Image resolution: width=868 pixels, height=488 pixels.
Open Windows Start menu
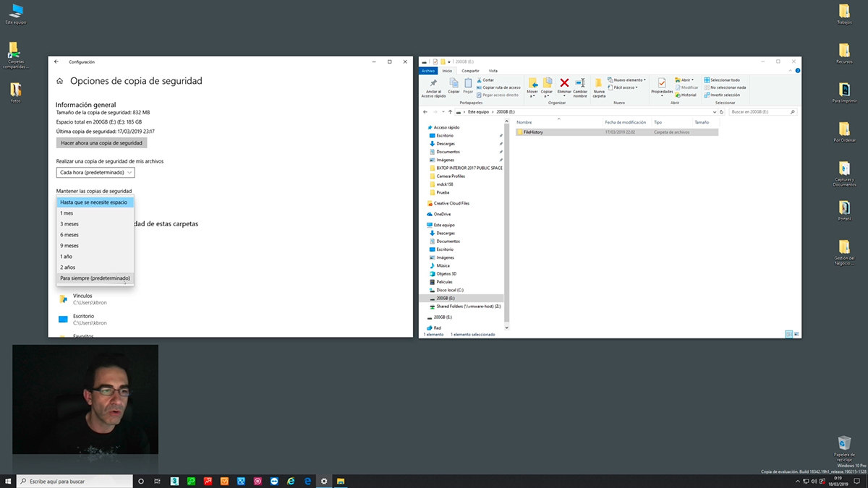point(8,481)
